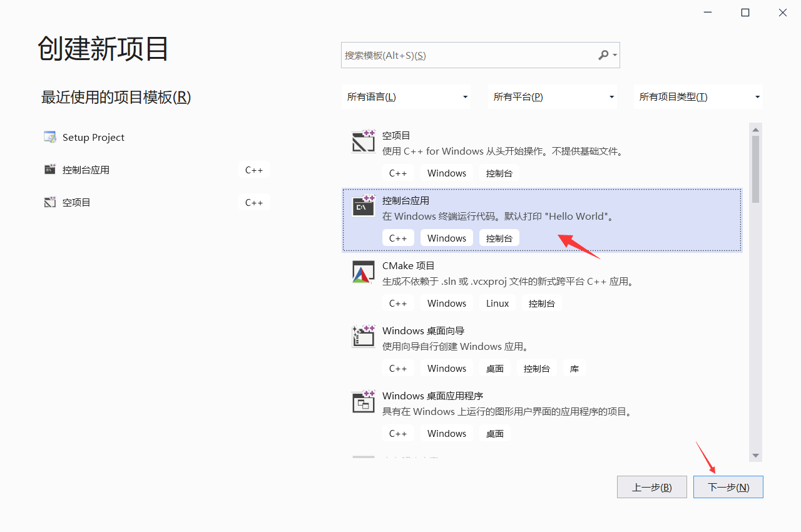Click the C++ tag beside recent 控制台应用

254,170
